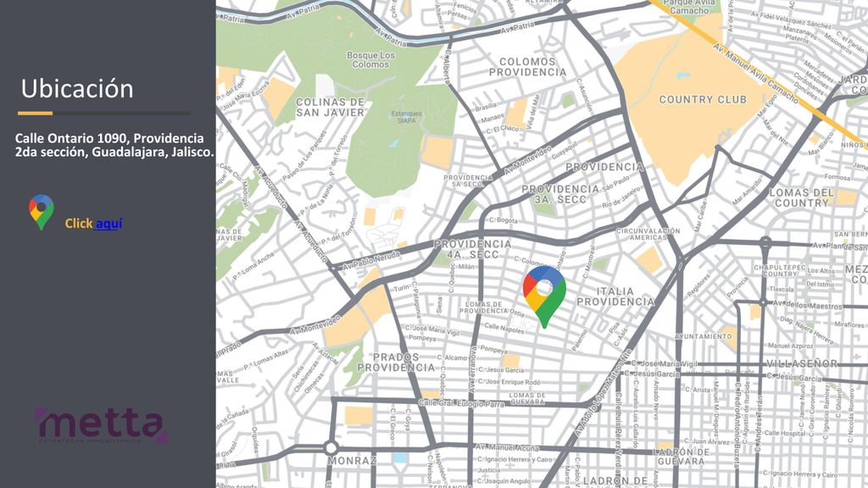Screen dimensions: 868x488
Task: Click the 'VILLASEÑOR' neighborhood label
Action: click(802, 363)
